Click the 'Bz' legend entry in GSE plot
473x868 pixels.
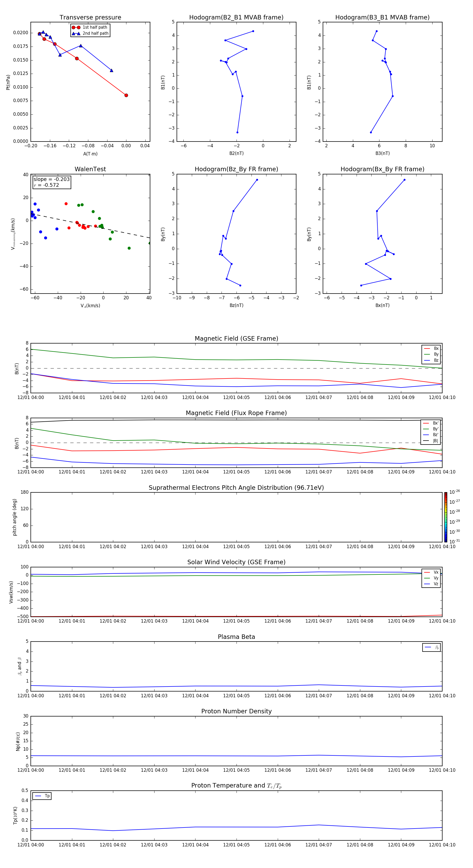click(x=431, y=360)
